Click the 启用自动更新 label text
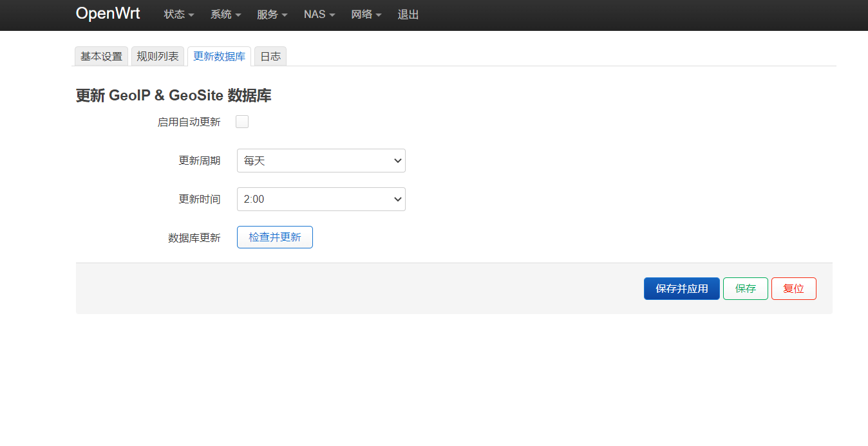 (189, 122)
